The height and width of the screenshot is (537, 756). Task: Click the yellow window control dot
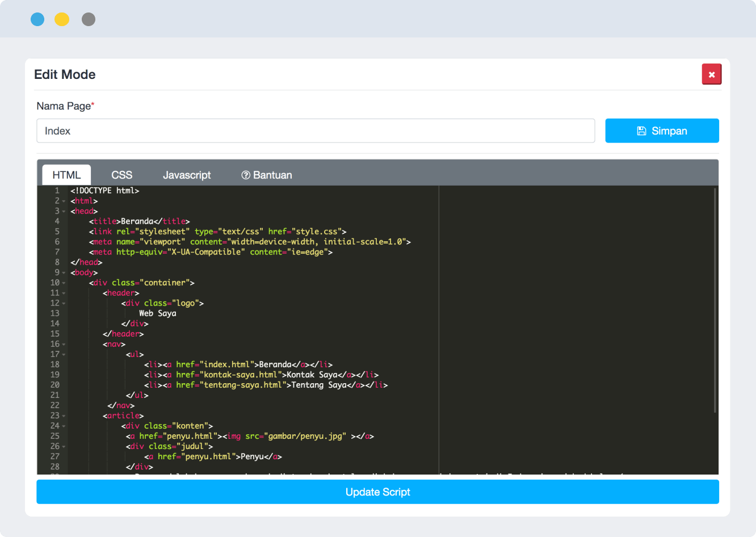(x=62, y=19)
